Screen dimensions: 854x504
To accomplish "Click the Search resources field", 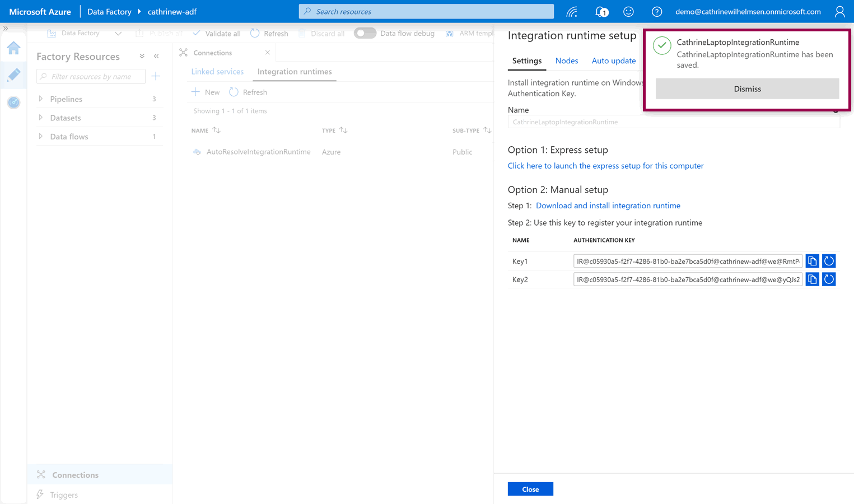I will [x=426, y=12].
